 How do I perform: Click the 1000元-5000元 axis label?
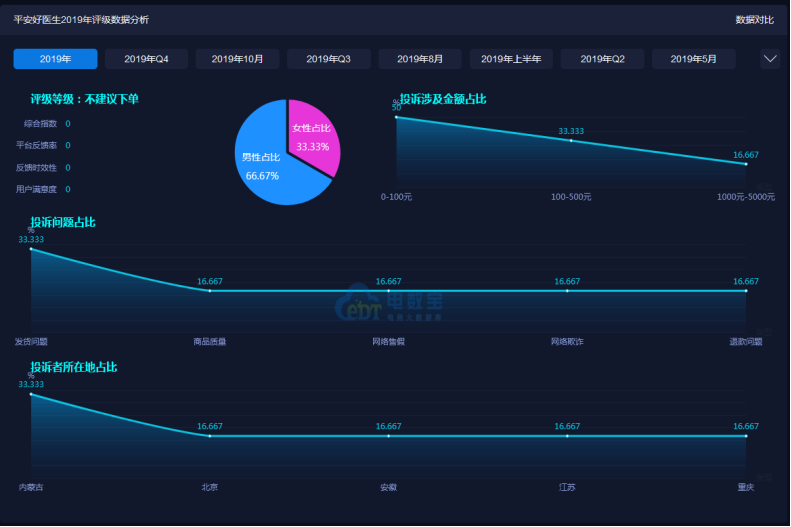746,197
